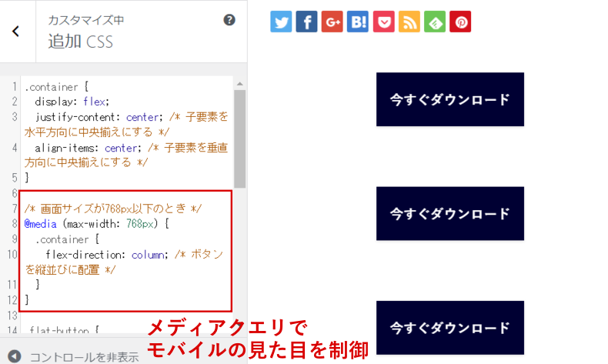This screenshot has width=608, height=364.
Task: Click the コントロールを非表示 label
Action: pyautogui.click(x=84, y=357)
